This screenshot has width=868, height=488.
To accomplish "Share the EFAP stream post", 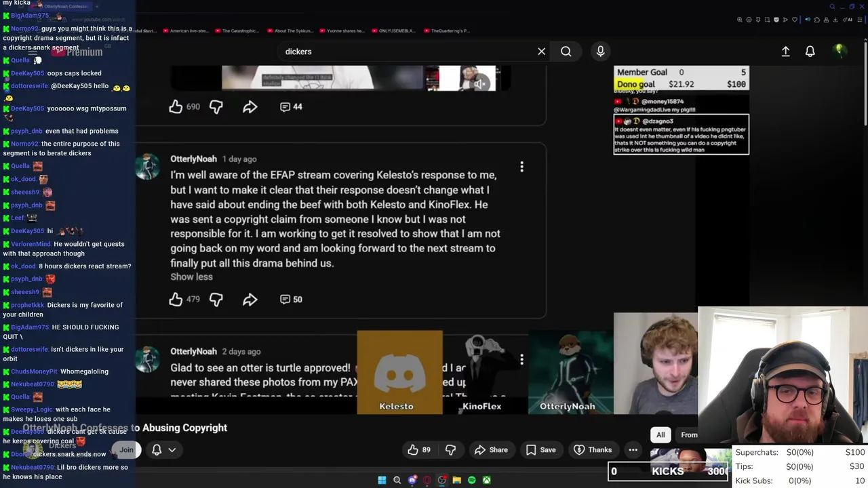I will pos(250,300).
